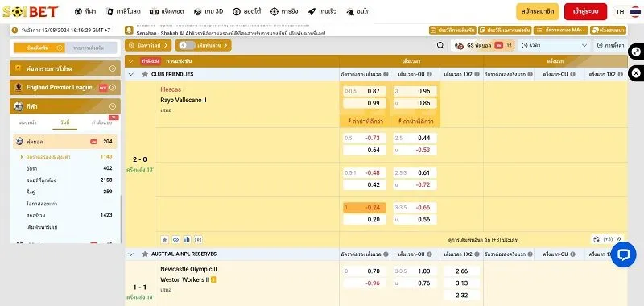Image resolution: width=644 pixels, height=306 pixels.
Task: Expand more bet types (+3) button
Action: 607,239
